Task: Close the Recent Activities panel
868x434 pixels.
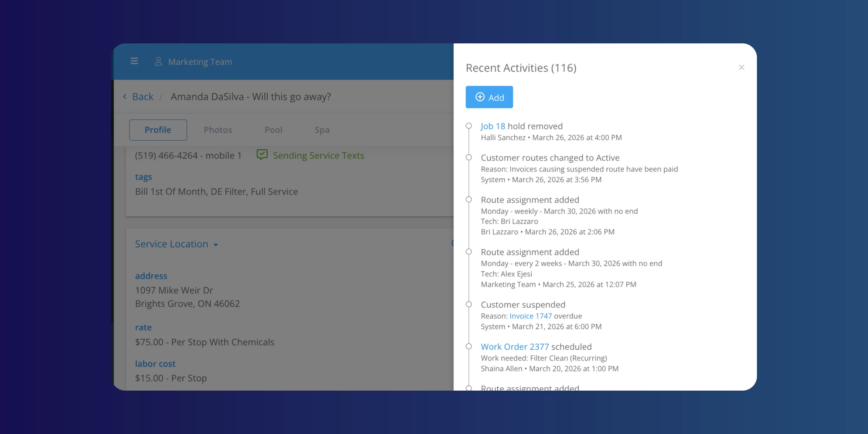Action: (741, 68)
